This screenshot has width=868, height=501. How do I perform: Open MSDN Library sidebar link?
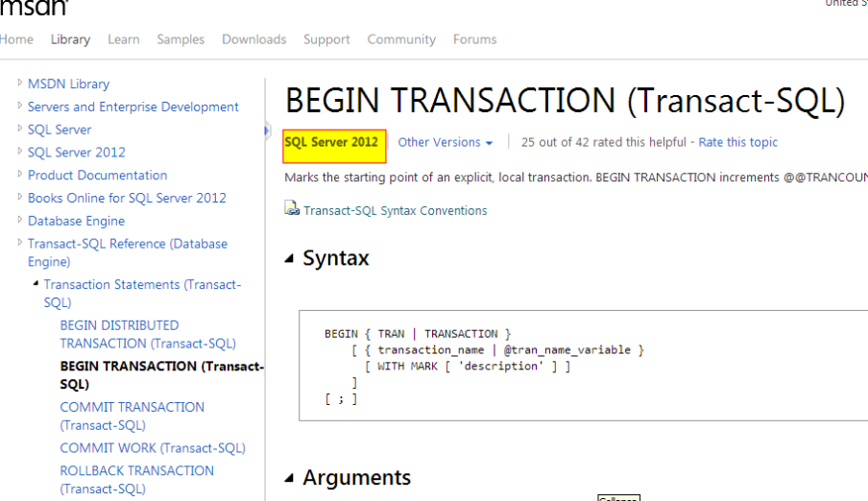[68, 83]
